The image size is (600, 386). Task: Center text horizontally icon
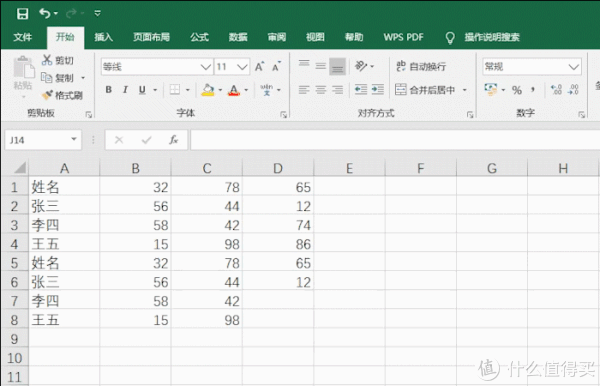click(321, 90)
